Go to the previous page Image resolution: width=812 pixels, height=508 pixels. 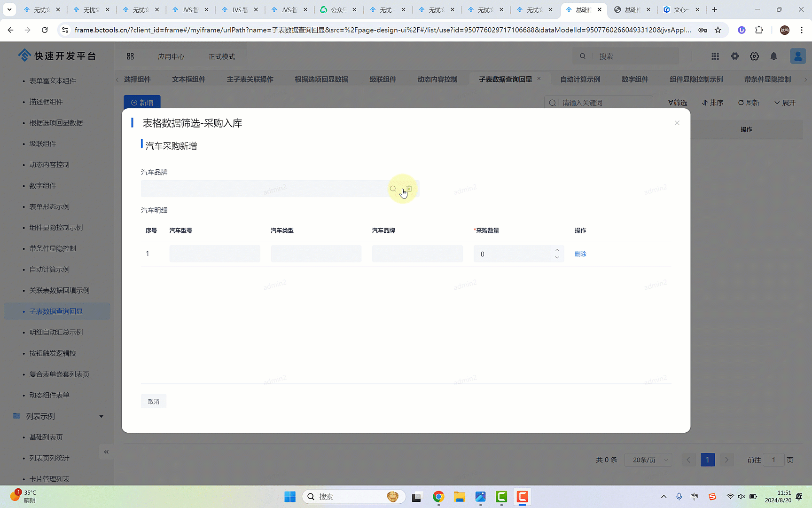click(x=688, y=460)
